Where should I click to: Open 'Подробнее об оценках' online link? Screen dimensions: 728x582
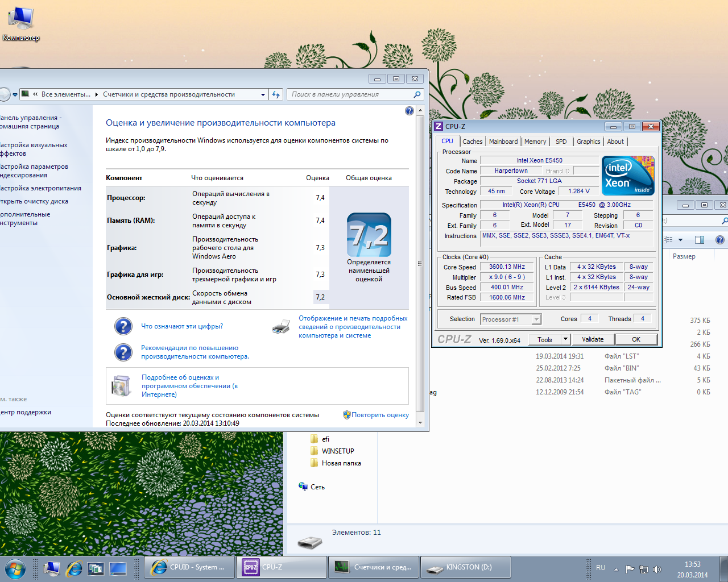189,386
